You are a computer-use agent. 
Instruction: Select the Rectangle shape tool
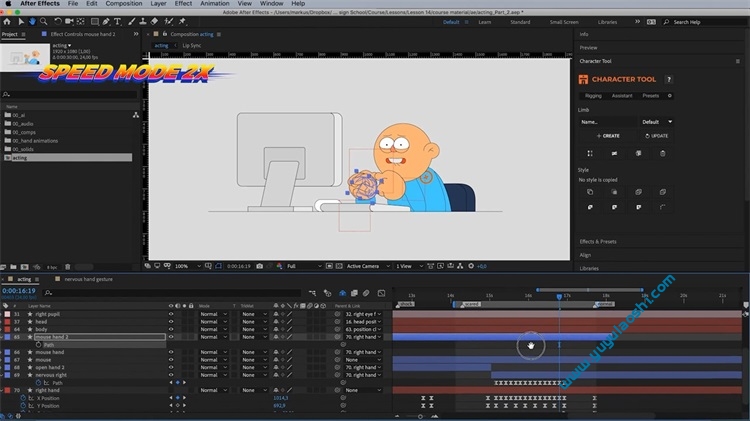95,22
